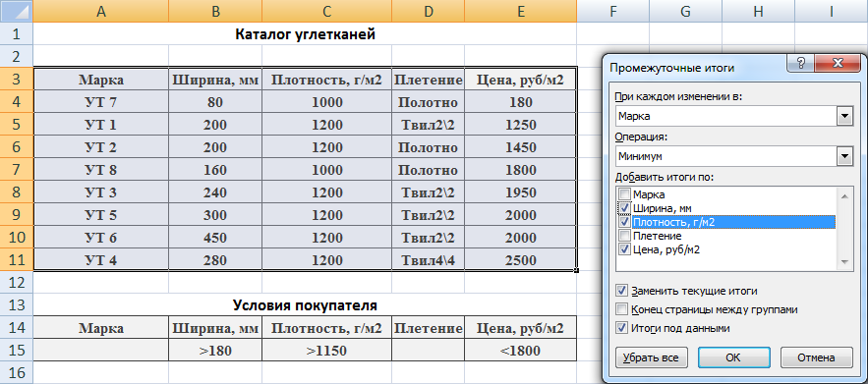This screenshot has height=384, width=868.
Task: Select the 'УТ 5' cell
Action: [100, 215]
